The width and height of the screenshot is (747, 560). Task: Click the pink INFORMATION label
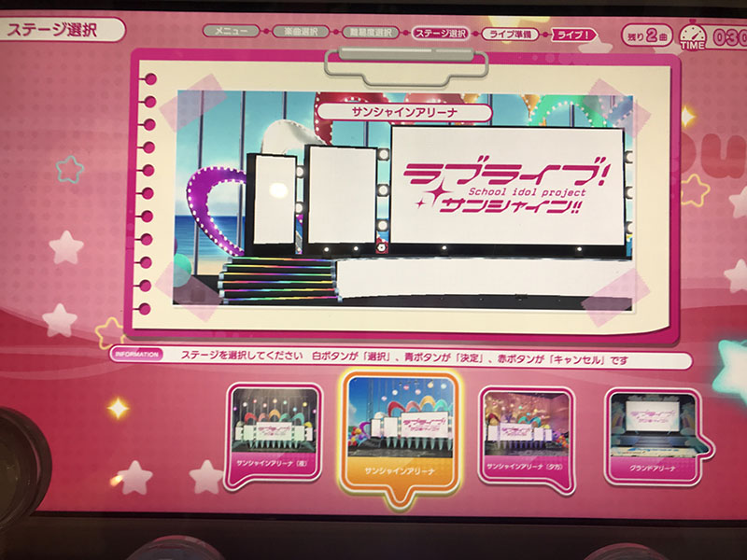(x=135, y=356)
